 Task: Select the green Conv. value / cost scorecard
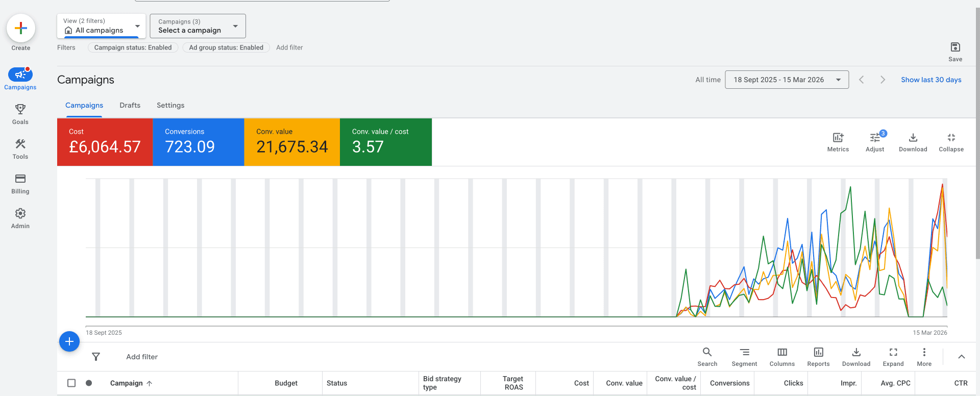tap(386, 142)
